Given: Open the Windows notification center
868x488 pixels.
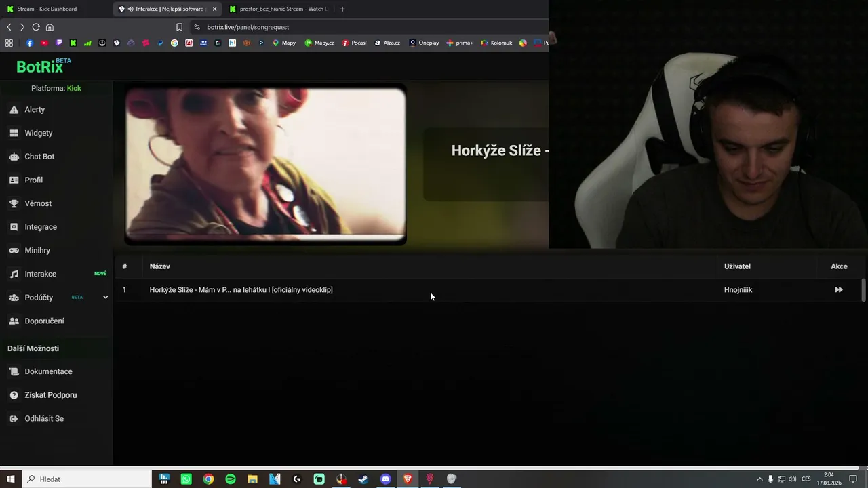Looking at the screenshot, I should click(853, 479).
